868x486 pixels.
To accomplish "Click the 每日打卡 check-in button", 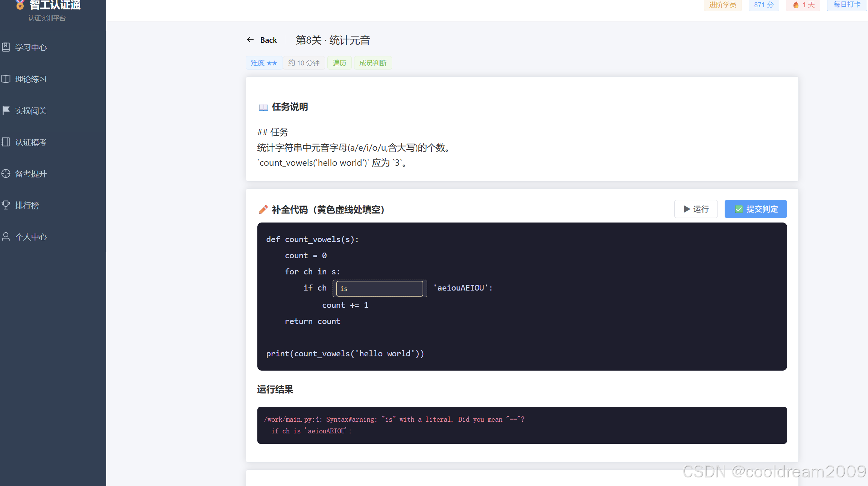I will (x=847, y=5).
